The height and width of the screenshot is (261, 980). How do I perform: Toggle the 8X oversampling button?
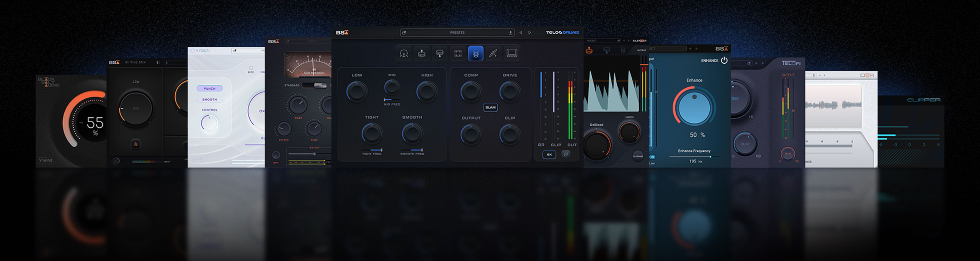click(549, 154)
